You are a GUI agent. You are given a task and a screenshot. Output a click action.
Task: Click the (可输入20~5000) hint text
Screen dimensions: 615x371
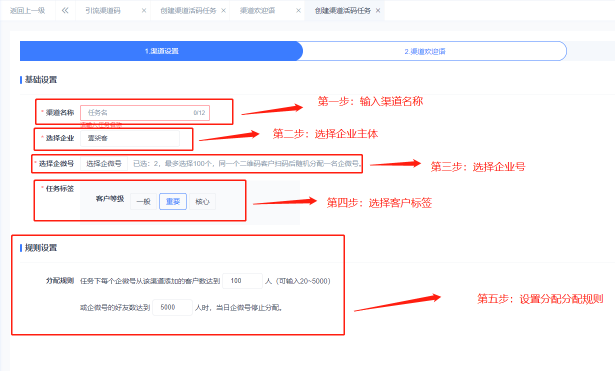[303, 281]
